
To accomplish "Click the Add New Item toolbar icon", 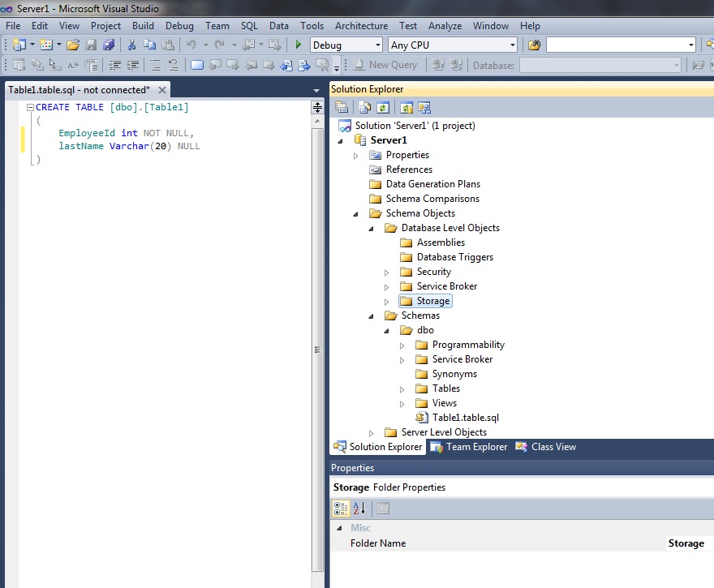I will point(46,45).
